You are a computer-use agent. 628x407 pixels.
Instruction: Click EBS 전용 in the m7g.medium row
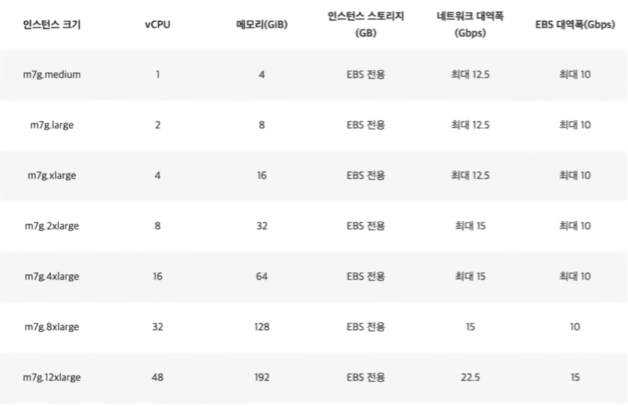pos(366,75)
